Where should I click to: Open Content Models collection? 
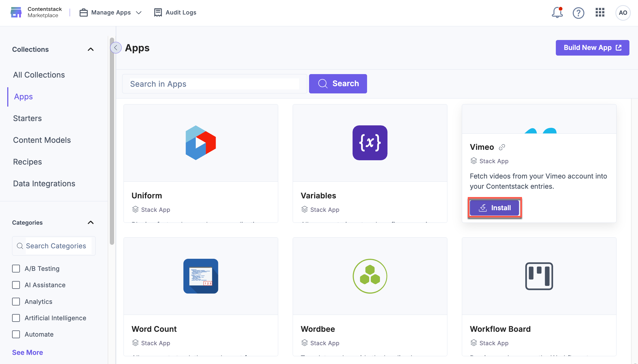pos(42,140)
